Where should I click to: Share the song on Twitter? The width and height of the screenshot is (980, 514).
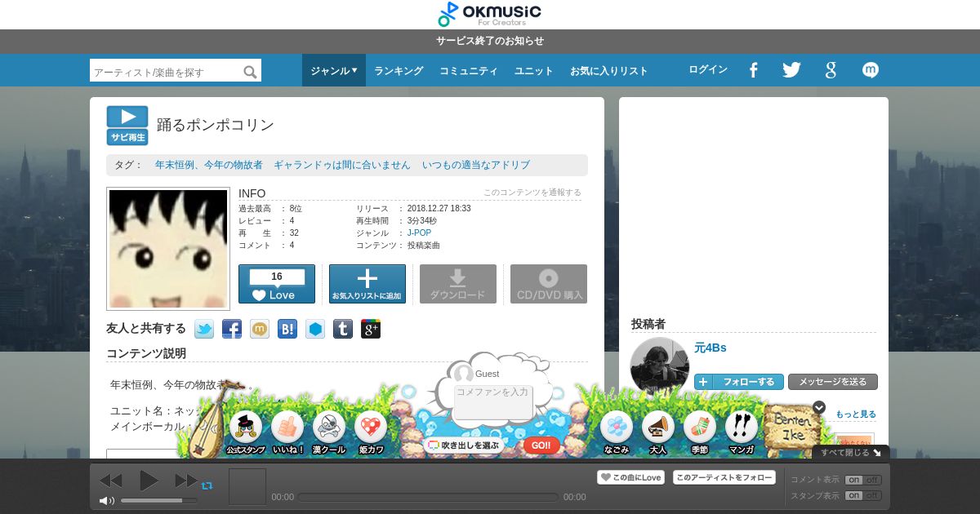tap(204, 329)
